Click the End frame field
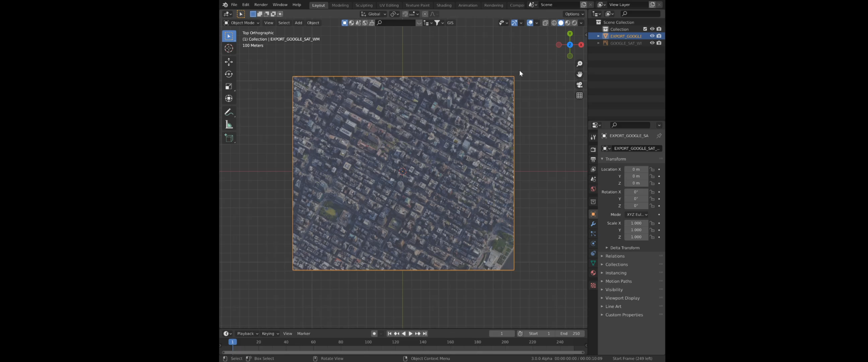Image resolution: width=868 pixels, height=362 pixels. coord(570,333)
